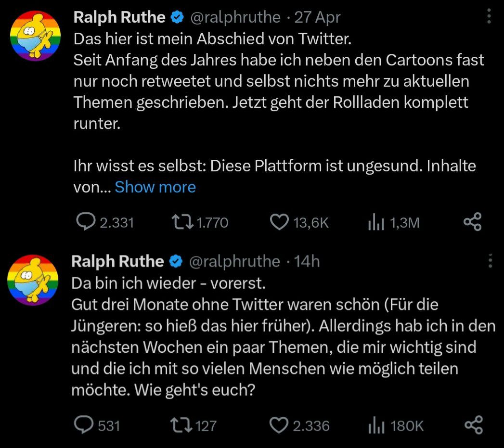Retweet the Twitter farewell tweet
Screen dimensions: 504x448
point(182,222)
